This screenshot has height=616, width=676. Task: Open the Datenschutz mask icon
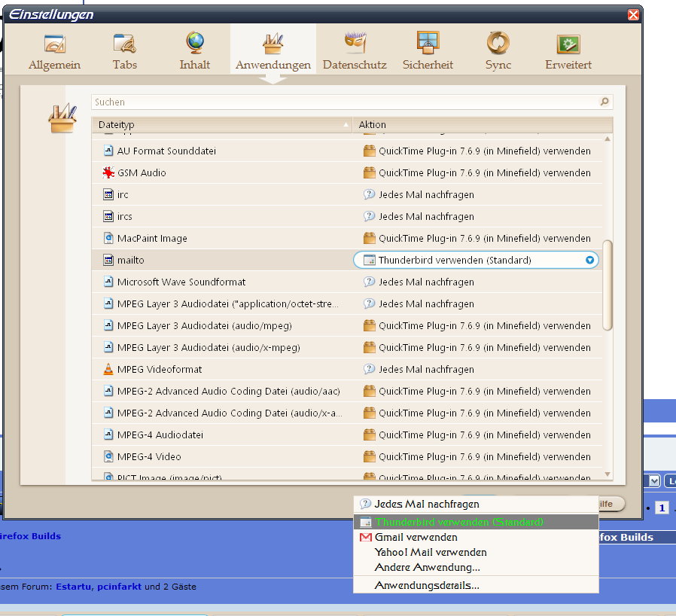[355, 43]
